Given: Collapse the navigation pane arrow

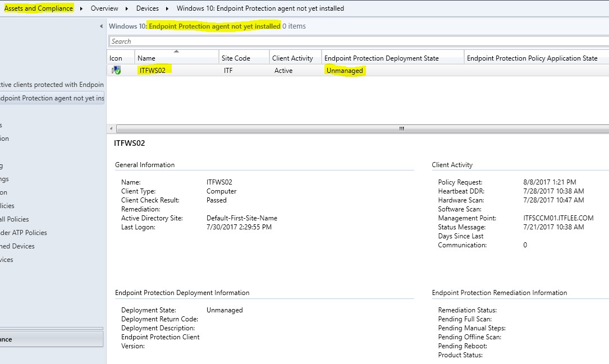Looking at the screenshot, I should point(102,26).
